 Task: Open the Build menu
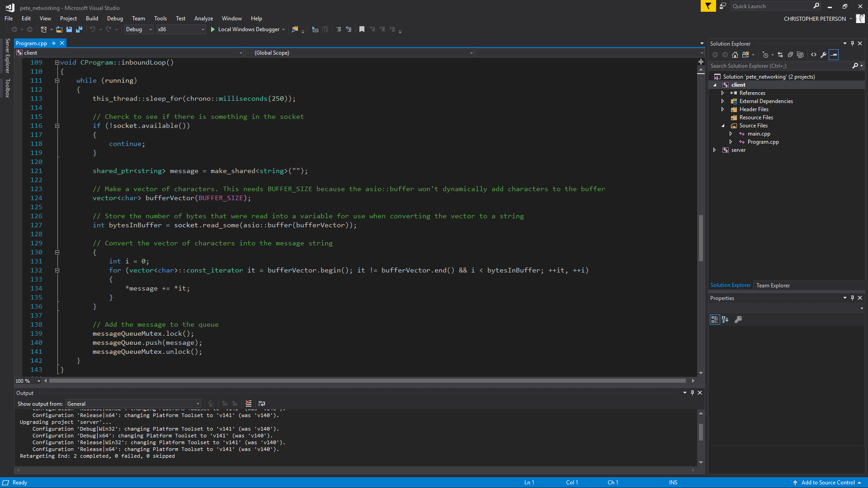point(92,19)
